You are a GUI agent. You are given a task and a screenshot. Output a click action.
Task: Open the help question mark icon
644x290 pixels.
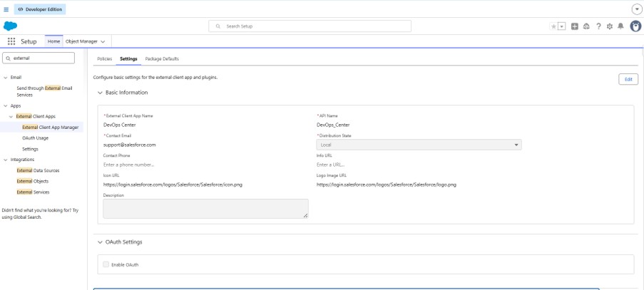598,26
